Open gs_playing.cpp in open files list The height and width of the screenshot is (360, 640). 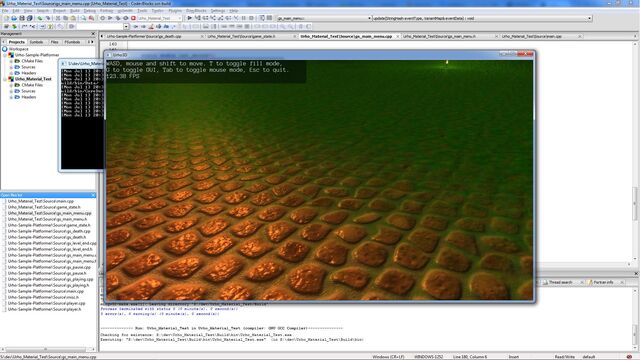50,279
